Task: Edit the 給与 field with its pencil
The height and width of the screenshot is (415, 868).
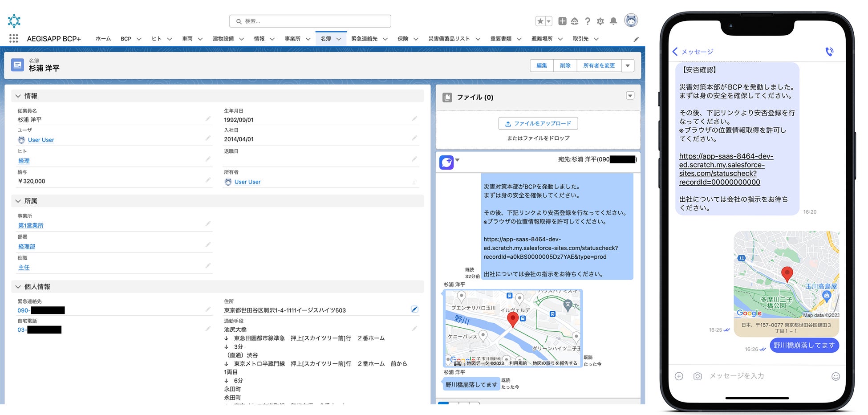Action: 208,180
